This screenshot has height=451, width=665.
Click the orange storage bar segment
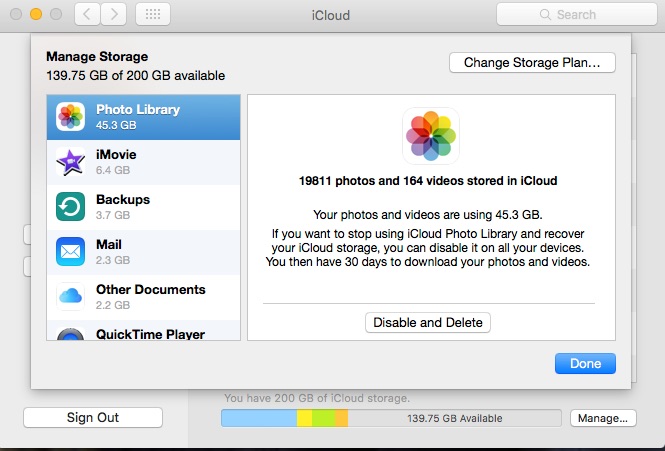pyautogui.click(x=341, y=418)
